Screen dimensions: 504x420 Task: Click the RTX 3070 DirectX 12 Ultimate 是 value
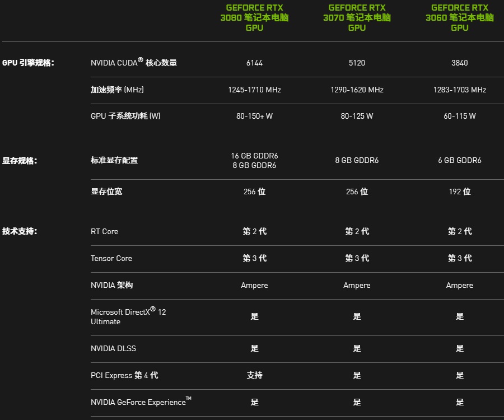point(357,316)
